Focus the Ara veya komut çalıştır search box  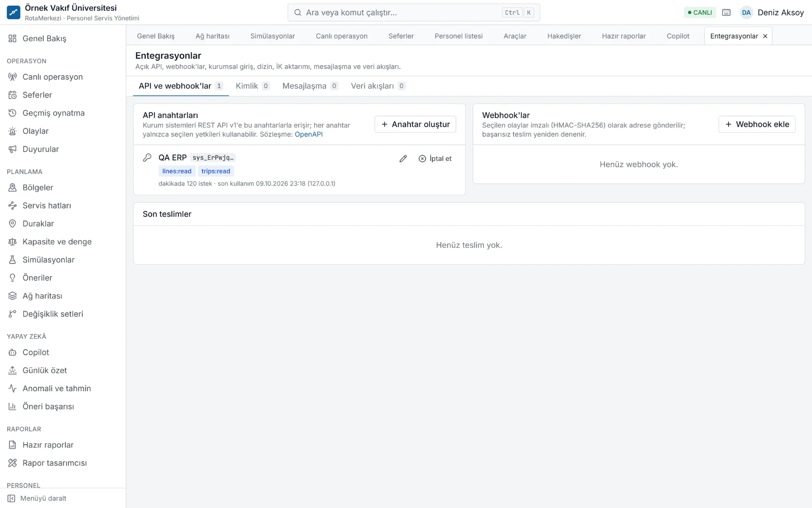click(413, 13)
